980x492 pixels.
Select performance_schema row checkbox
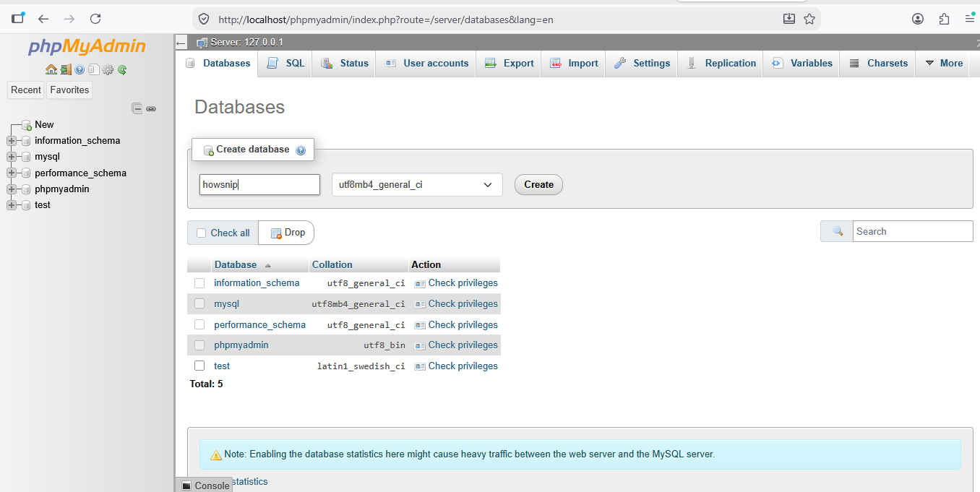tap(199, 324)
